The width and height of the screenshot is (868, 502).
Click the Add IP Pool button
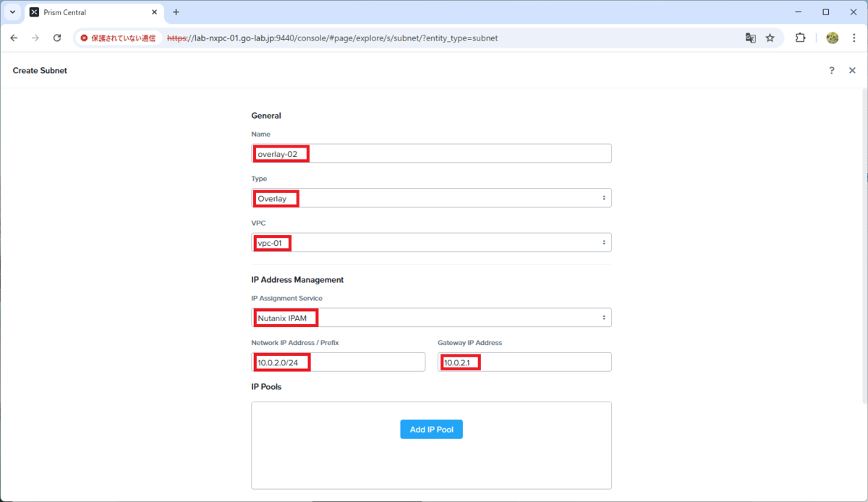pos(431,429)
